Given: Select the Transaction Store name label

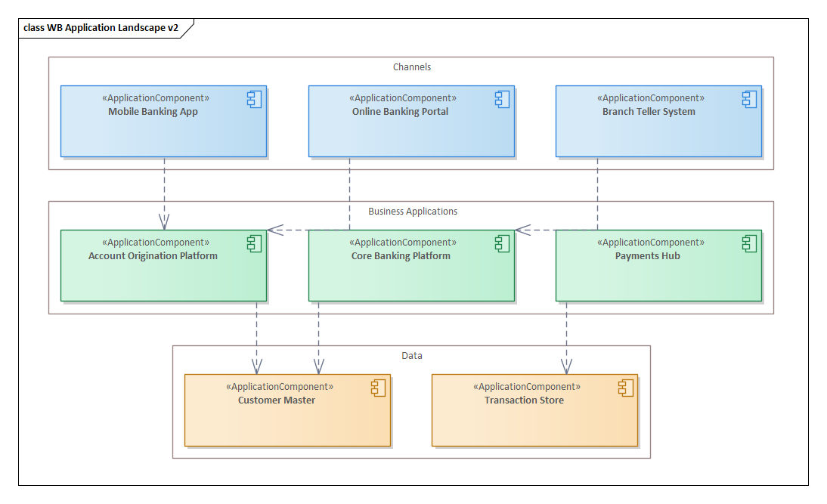Looking at the screenshot, I should (525, 400).
